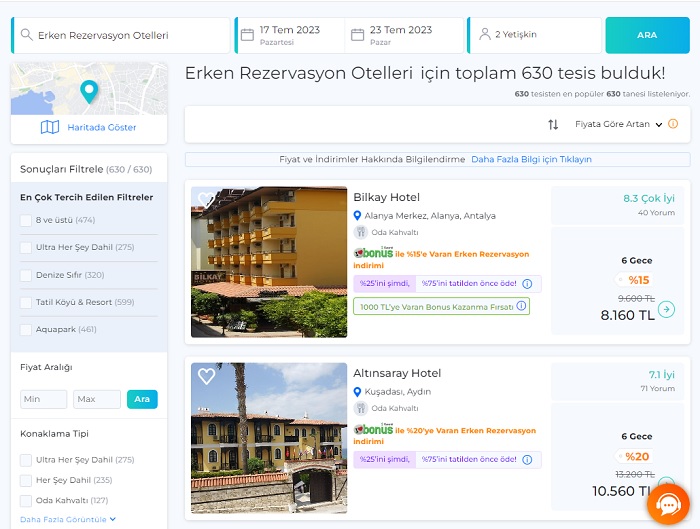Screen dimensions: 700x529
Task: Enable the Aquapark filter
Action: click(26, 329)
